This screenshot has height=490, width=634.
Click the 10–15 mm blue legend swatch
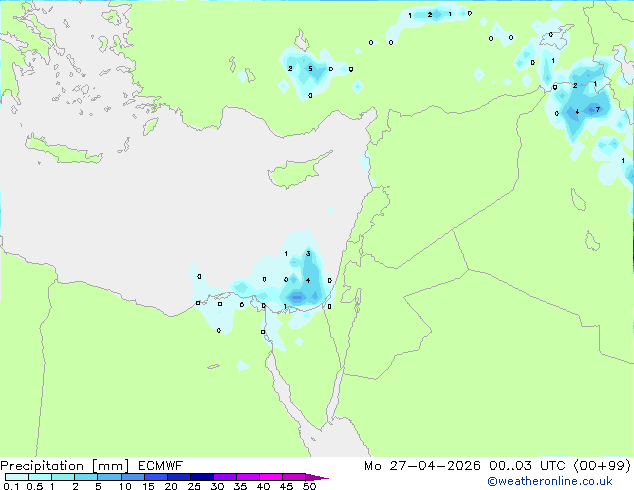coord(133,477)
